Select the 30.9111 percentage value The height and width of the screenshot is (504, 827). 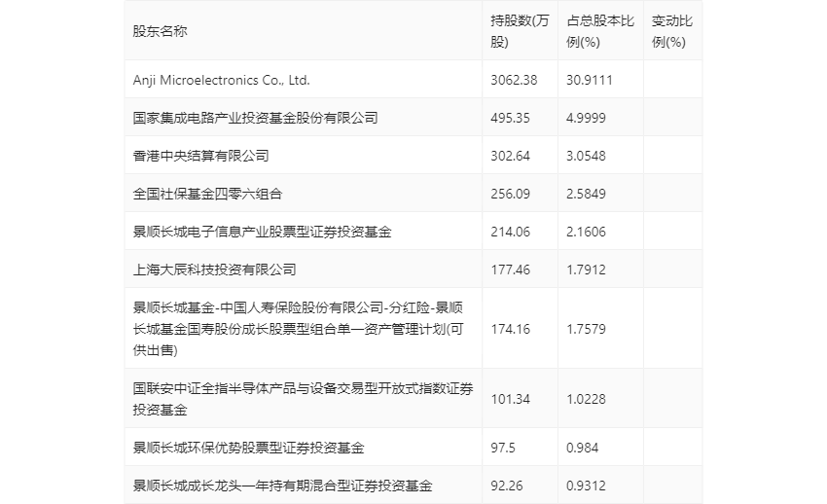pos(590,80)
